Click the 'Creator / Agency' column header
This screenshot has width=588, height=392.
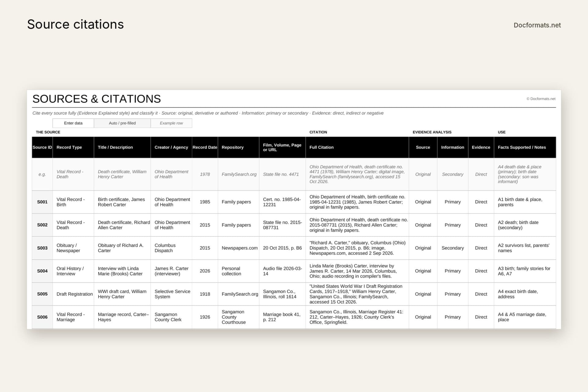pyautogui.click(x=171, y=147)
